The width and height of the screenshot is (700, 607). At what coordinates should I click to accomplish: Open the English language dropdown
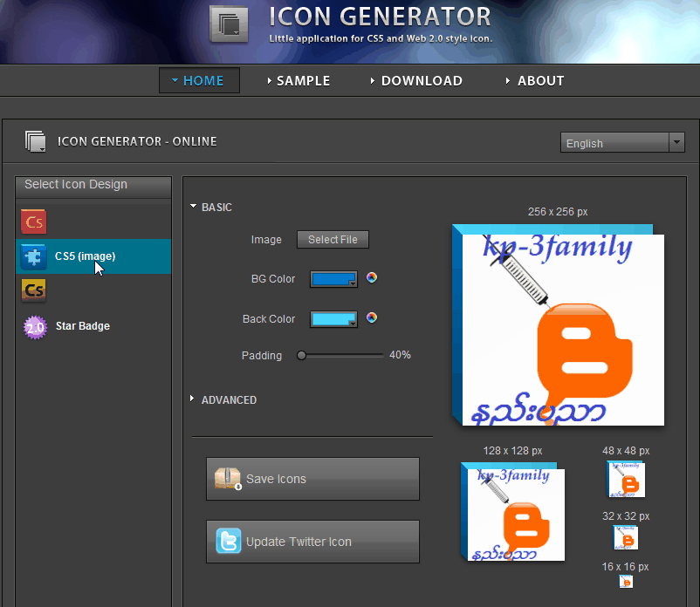click(622, 143)
